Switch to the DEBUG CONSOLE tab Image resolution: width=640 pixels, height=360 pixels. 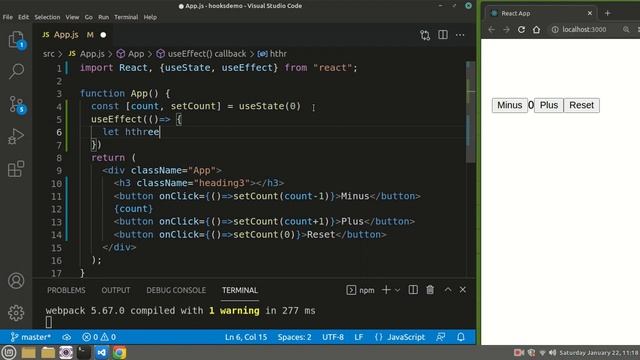[x=176, y=290]
